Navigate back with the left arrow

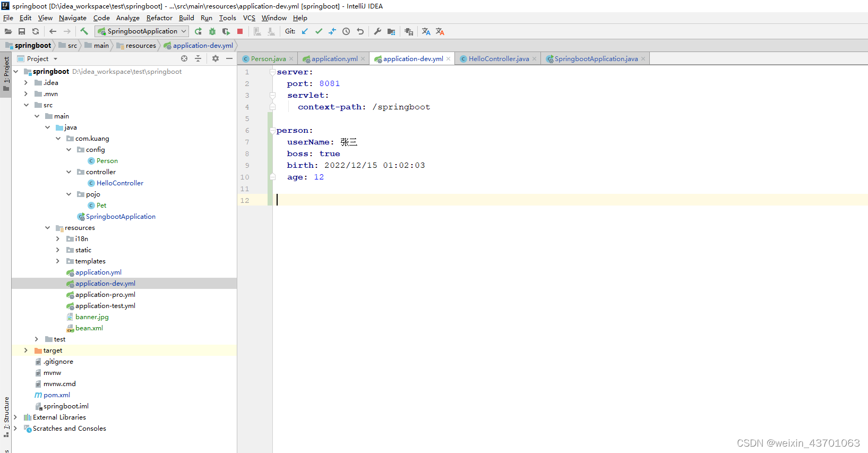click(x=53, y=31)
